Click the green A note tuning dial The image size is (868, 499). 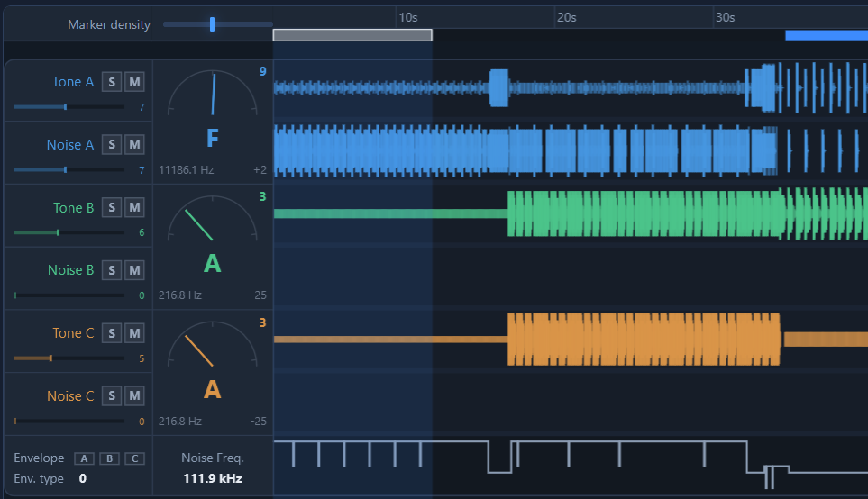click(x=213, y=218)
